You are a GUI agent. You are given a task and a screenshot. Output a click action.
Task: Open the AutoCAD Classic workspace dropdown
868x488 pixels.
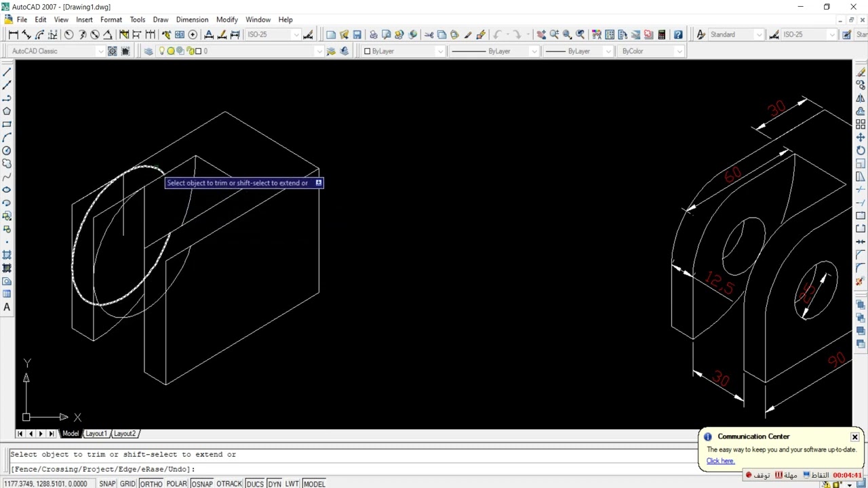coord(58,51)
